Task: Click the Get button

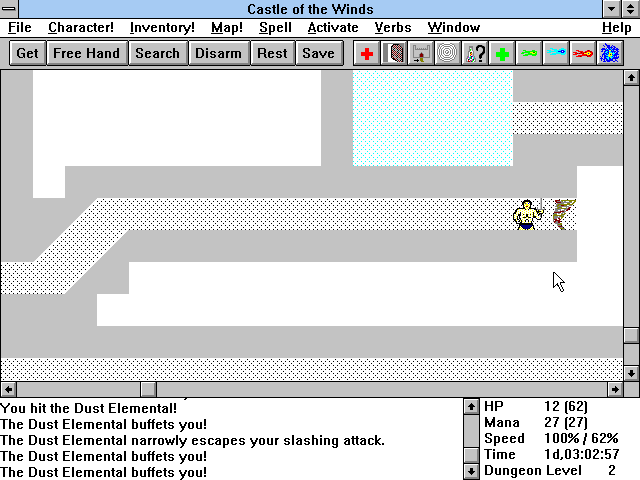Action: 27,53
